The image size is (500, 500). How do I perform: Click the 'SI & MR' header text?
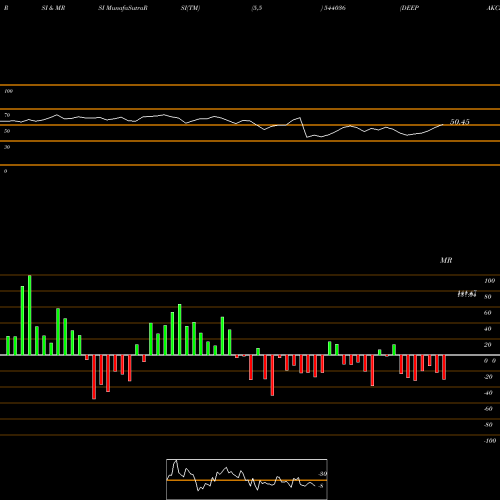(53, 8)
